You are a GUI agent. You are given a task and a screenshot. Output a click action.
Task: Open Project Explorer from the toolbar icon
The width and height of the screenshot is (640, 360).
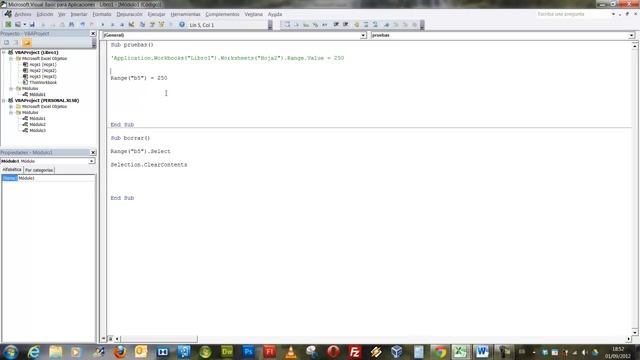(x=142, y=24)
